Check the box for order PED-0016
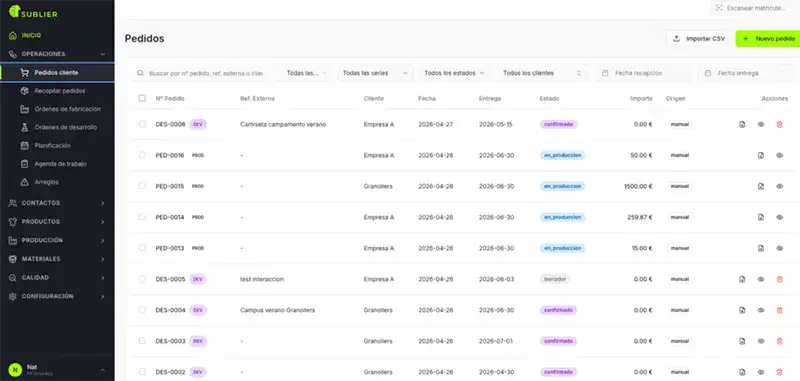This screenshot has width=800, height=381. pyautogui.click(x=142, y=155)
